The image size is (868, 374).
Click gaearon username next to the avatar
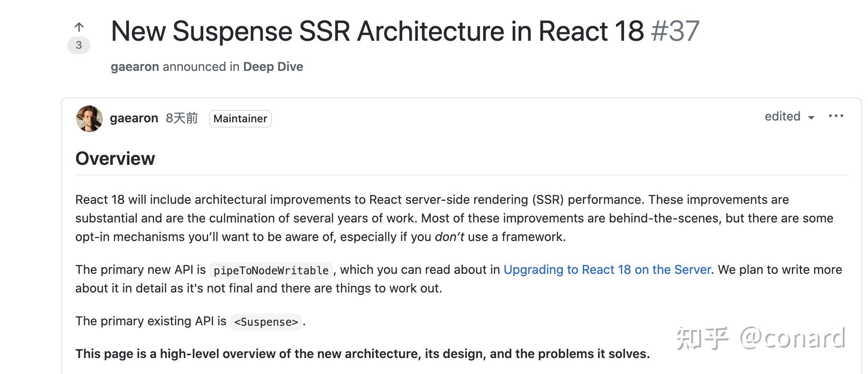pos(134,118)
